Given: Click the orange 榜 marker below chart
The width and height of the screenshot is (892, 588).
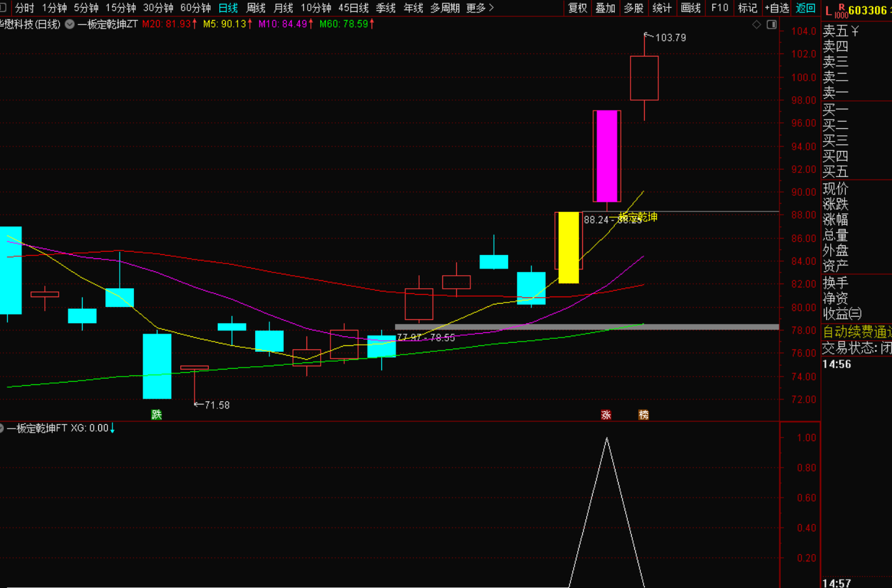Looking at the screenshot, I should pyautogui.click(x=643, y=414).
